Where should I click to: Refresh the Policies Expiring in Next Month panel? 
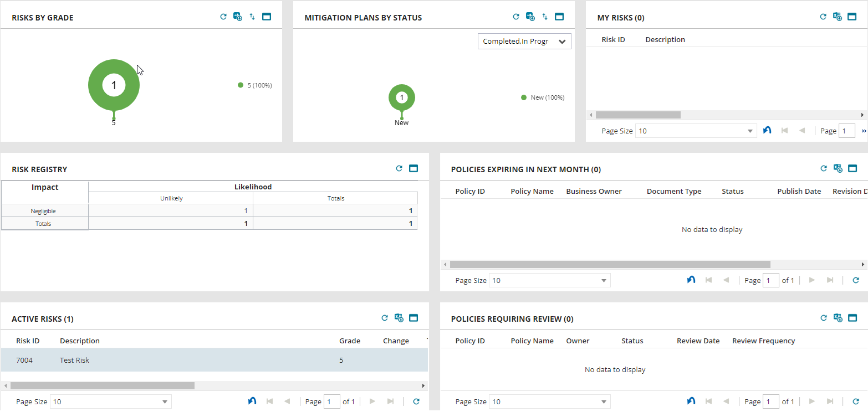click(824, 168)
